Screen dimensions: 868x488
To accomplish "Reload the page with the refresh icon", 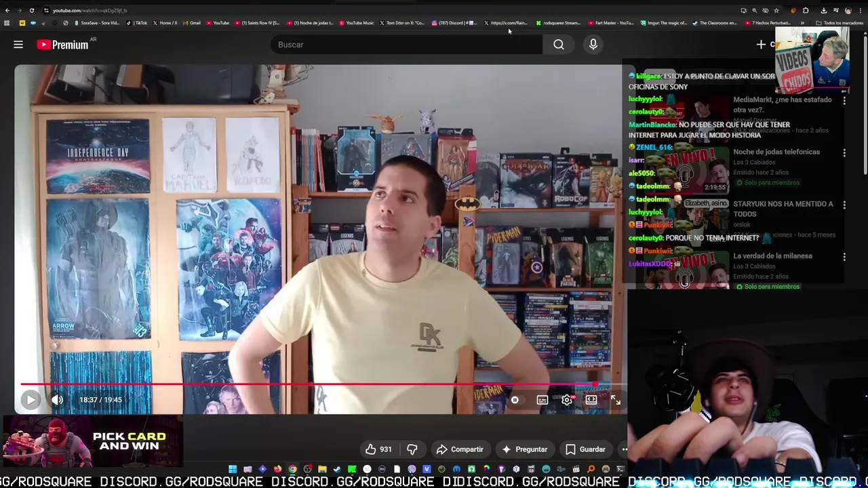I will 31,10.
